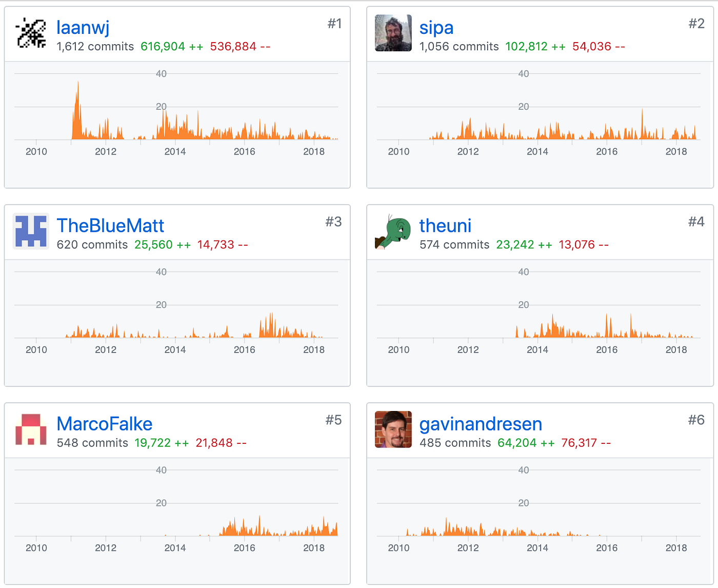Click TheBlueMatt's 14,733 -- deletions
718x588 pixels.
point(223,245)
